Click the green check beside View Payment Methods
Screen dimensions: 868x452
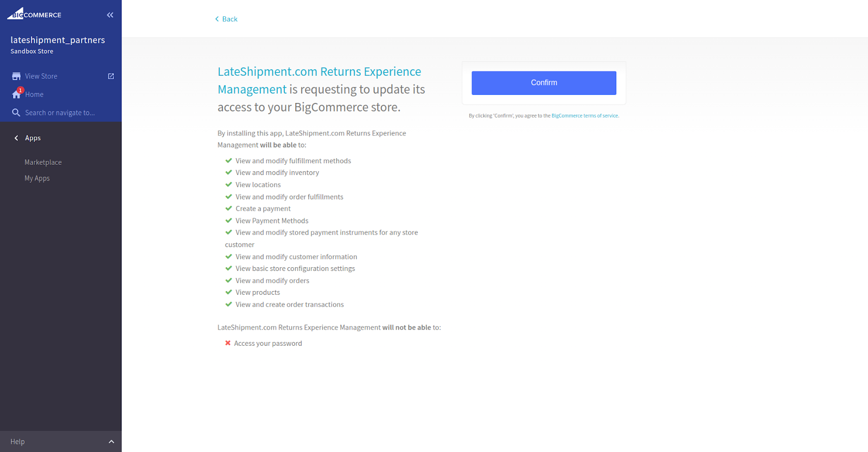tap(228, 221)
